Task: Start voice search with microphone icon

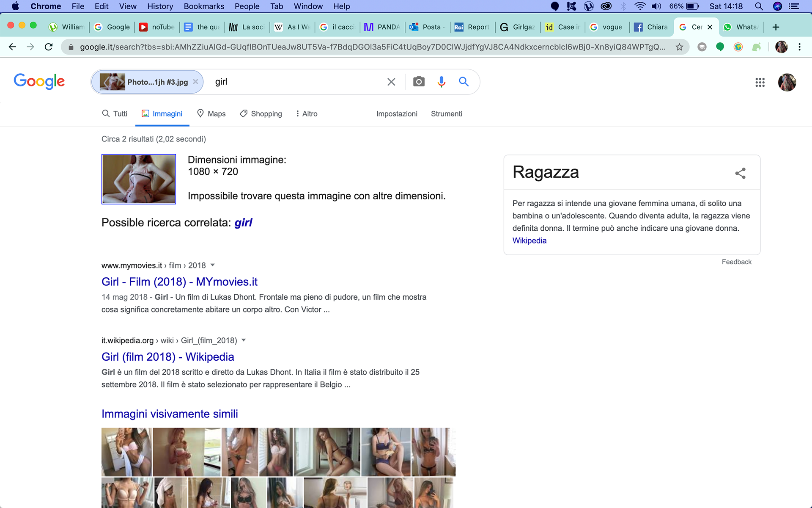Action: tap(441, 82)
